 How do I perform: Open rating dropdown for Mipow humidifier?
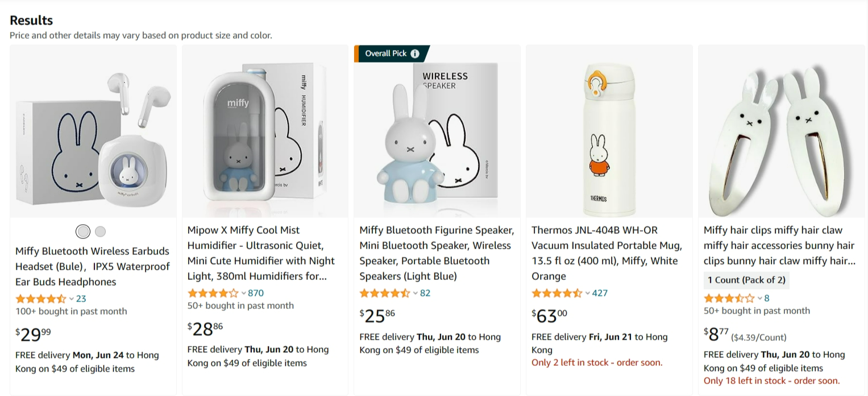(x=244, y=293)
